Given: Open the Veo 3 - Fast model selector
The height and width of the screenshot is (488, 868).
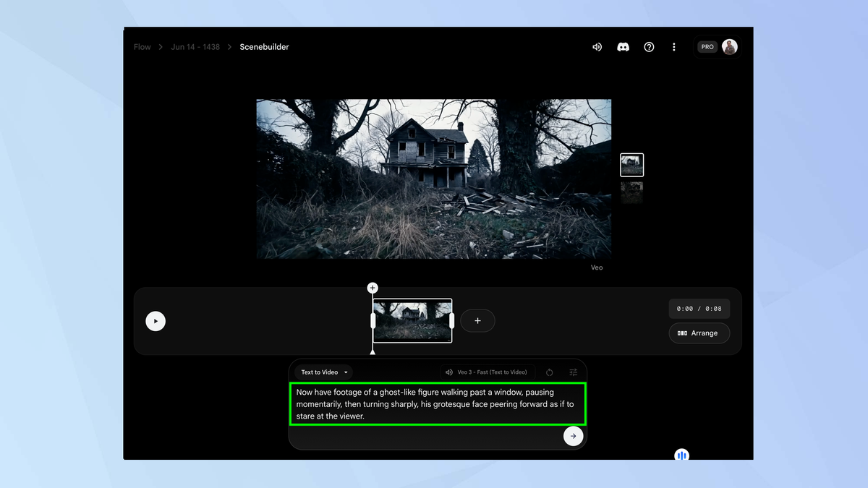Looking at the screenshot, I should point(487,372).
